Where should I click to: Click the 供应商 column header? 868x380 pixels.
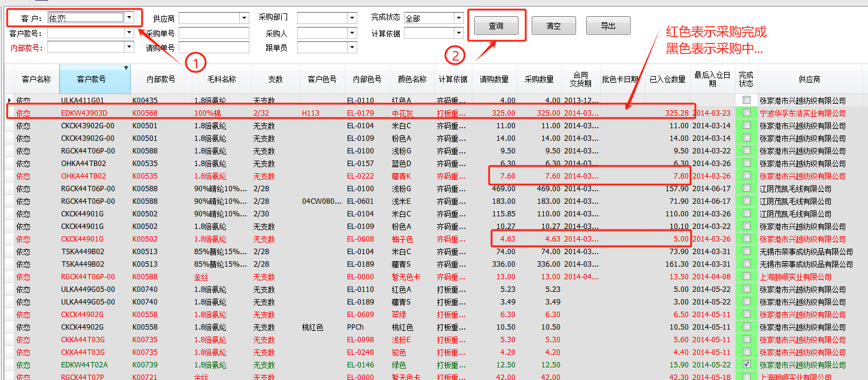tap(809, 79)
